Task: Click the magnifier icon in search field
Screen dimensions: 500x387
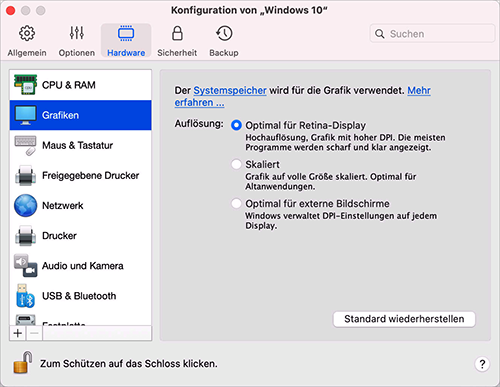Action: coord(380,34)
